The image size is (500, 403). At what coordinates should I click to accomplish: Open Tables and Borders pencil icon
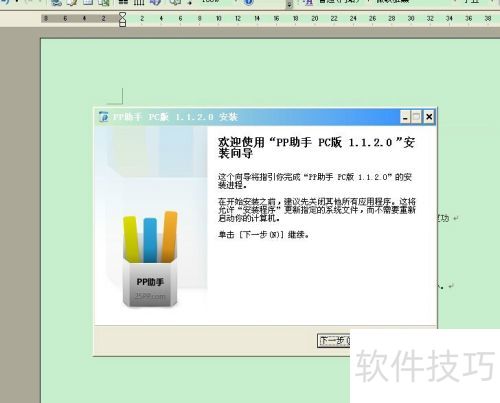(72, 2)
